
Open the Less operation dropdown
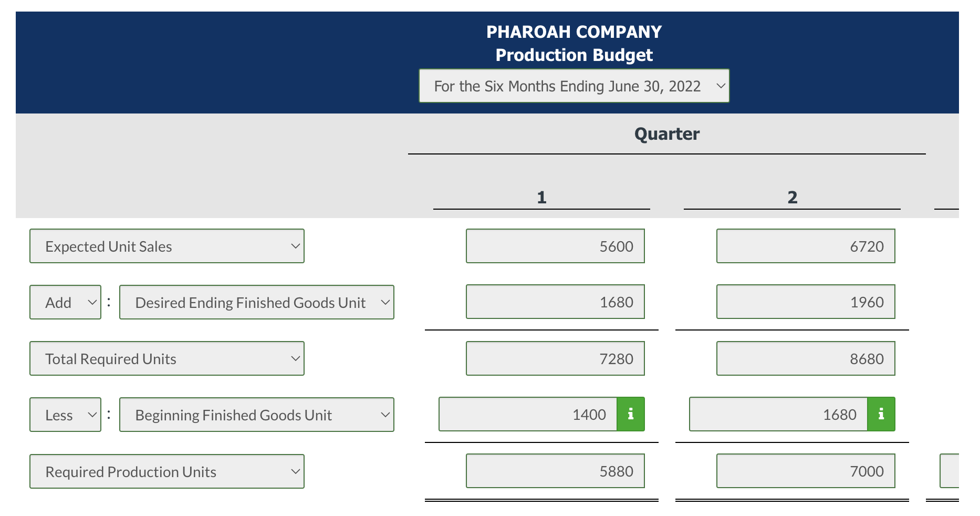[65, 415]
